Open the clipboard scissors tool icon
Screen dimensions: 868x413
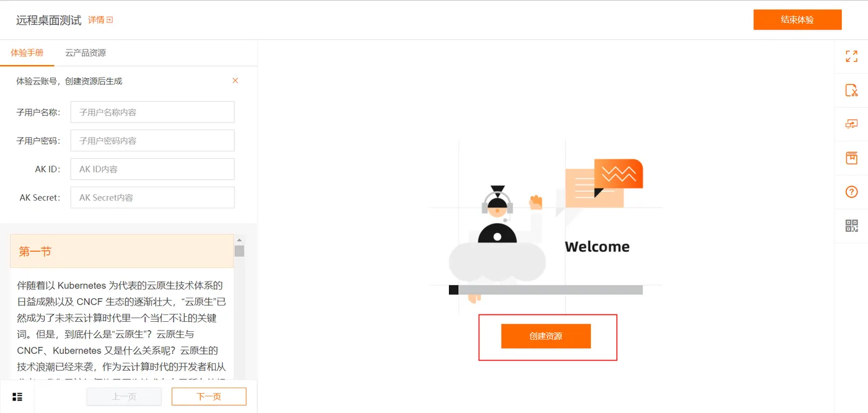coord(851,91)
